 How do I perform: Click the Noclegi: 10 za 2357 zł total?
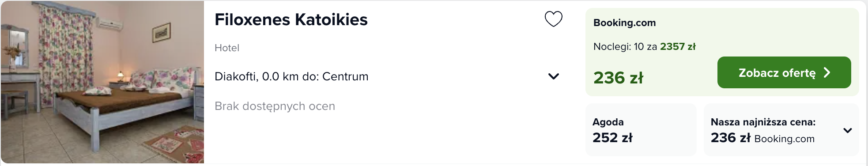(x=644, y=46)
